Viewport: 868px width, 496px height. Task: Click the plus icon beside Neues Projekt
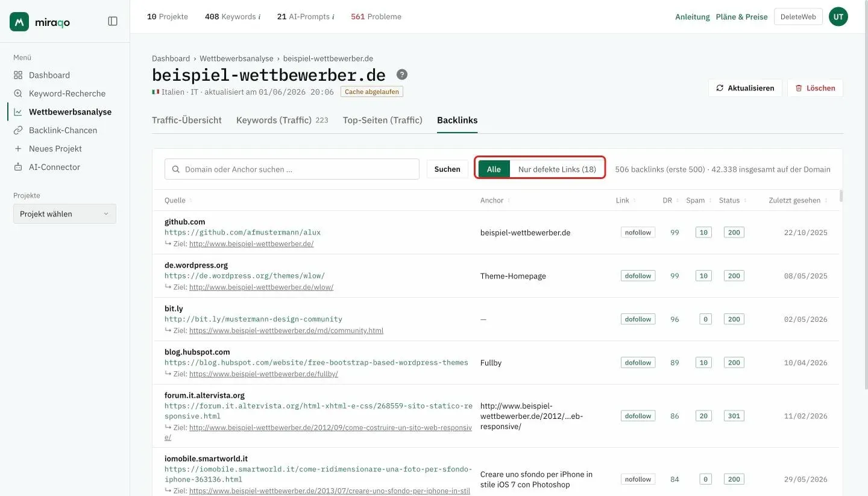pos(18,149)
